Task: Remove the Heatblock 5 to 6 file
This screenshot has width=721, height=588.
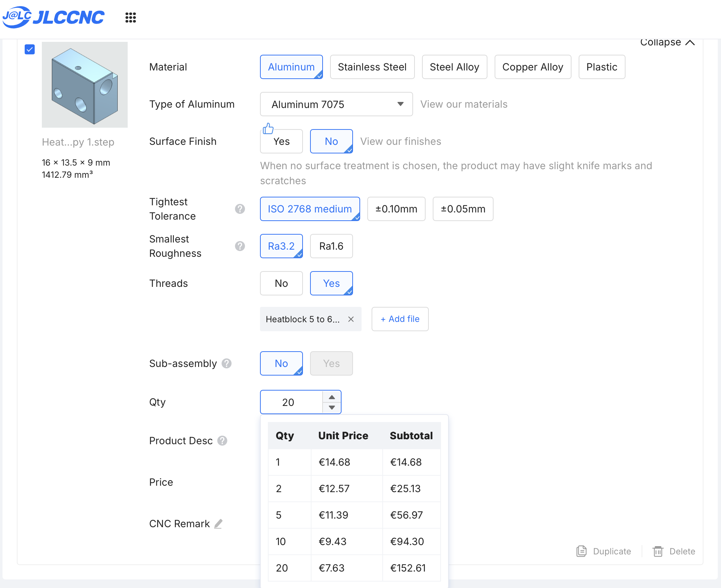Action: [351, 319]
